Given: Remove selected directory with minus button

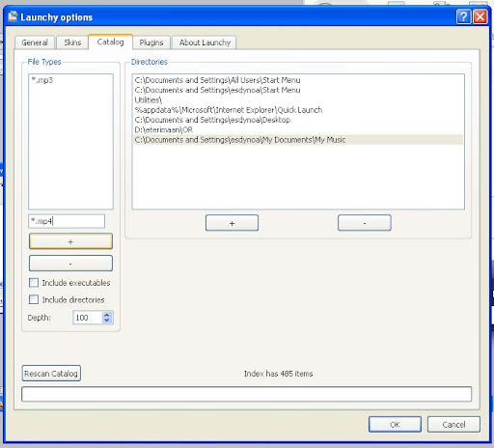Looking at the screenshot, I should pos(365,223).
